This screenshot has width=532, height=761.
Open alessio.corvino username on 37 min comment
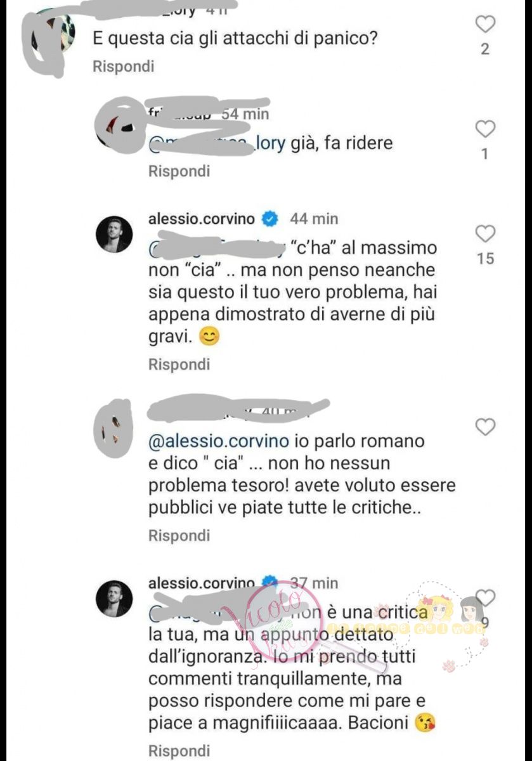tap(202, 583)
